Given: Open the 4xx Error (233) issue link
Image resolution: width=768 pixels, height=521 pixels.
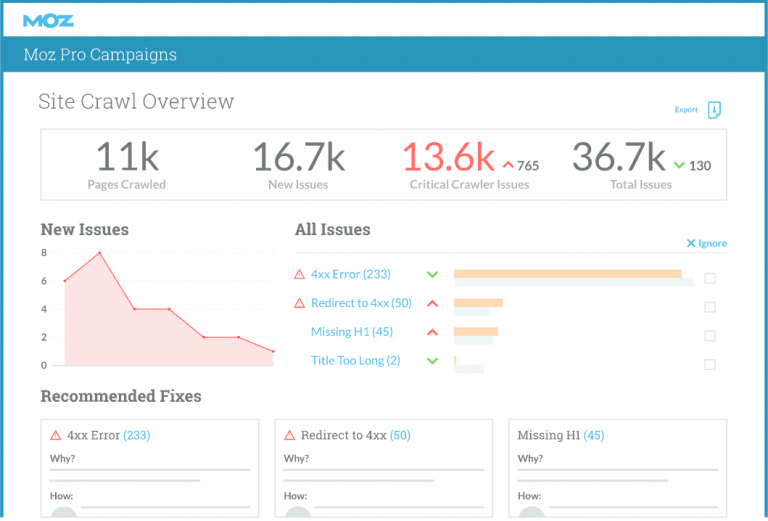Looking at the screenshot, I should click(x=351, y=274).
